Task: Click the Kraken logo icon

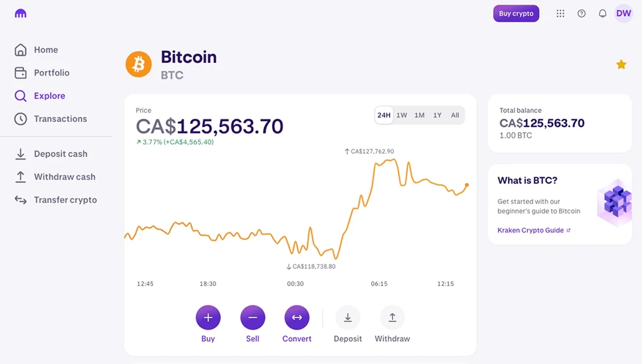Action: tap(21, 13)
